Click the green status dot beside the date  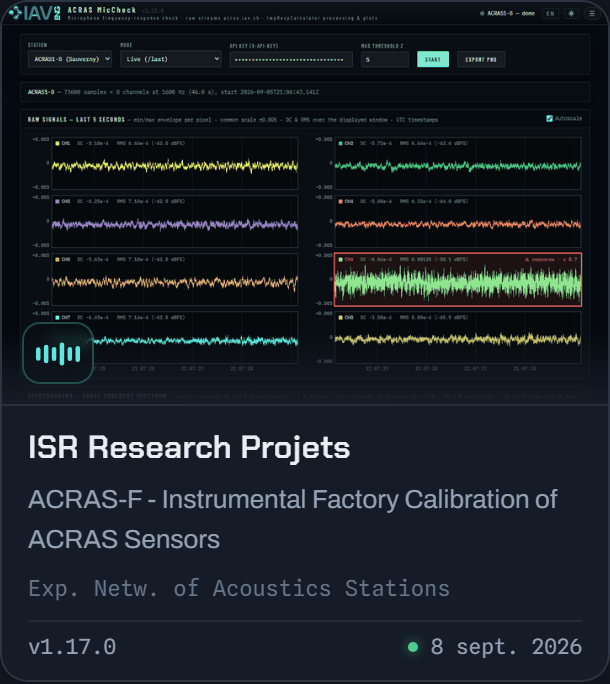[413, 646]
